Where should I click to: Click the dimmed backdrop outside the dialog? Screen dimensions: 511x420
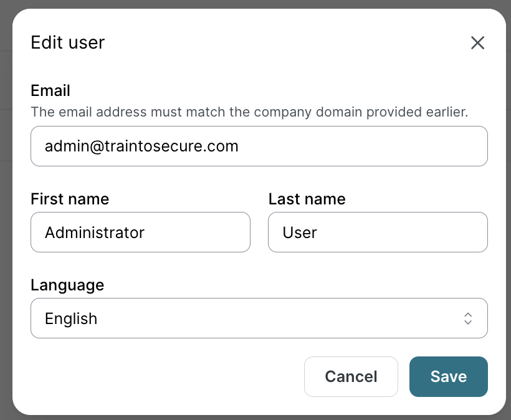click(5, 249)
